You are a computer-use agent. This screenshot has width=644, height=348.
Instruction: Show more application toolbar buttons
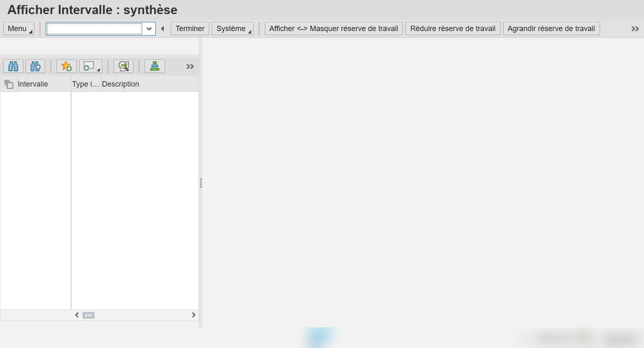(635, 29)
